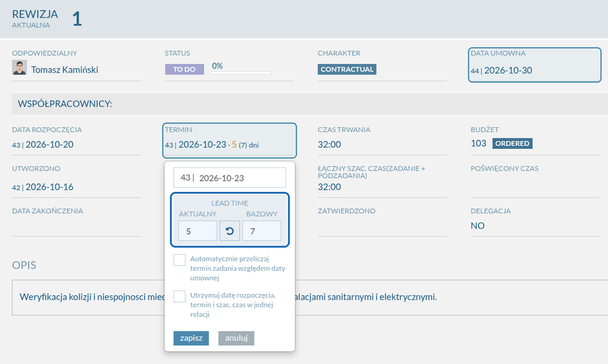This screenshot has height=364, width=608.
Task: Click the DATA ZAKOŃCZENIA empty field
Action: tap(77, 227)
